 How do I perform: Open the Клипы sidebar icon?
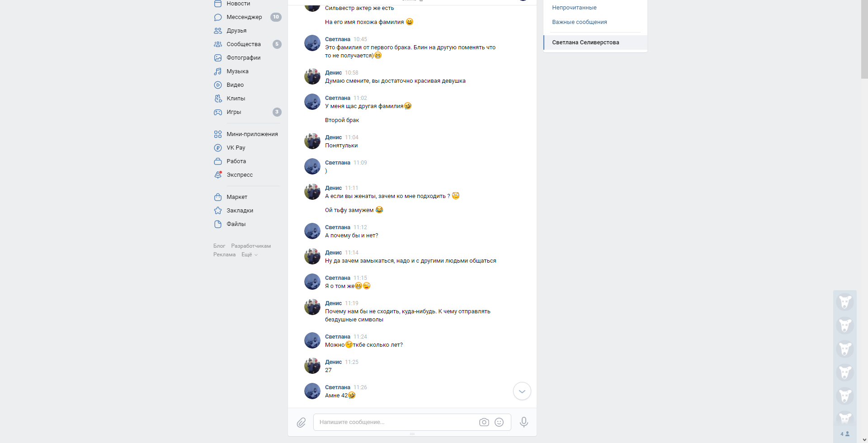[x=218, y=99]
